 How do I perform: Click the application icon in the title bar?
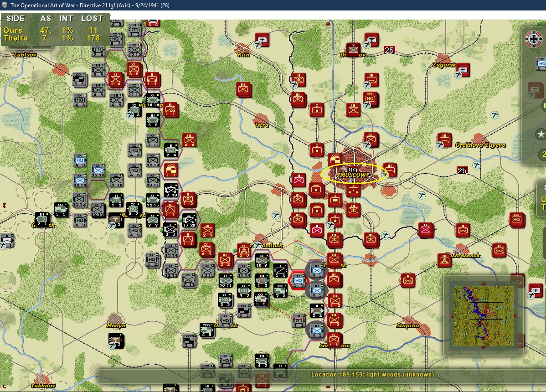(5, 5)
